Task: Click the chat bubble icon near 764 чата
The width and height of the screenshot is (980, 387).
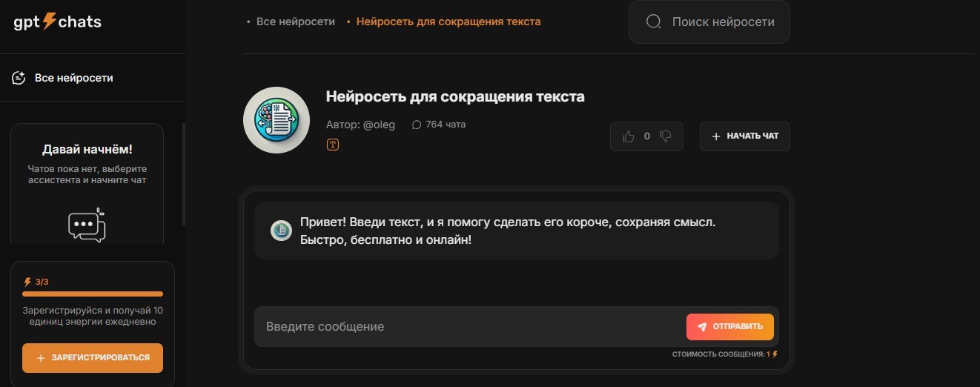Action: coord(417,125)
